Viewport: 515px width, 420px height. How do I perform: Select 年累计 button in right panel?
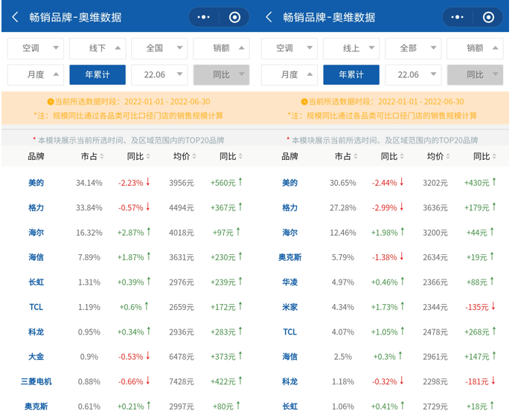click(351, 75)
